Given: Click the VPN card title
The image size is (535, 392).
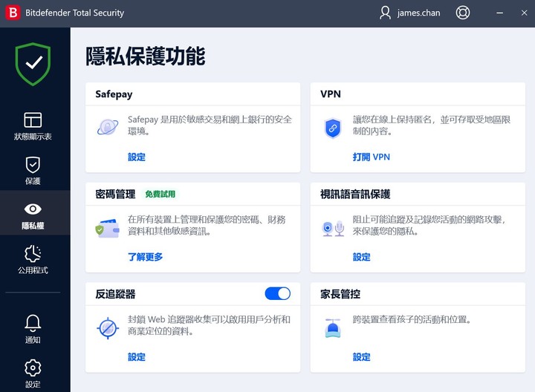Looking at the screenshot, I should (331, 94).
